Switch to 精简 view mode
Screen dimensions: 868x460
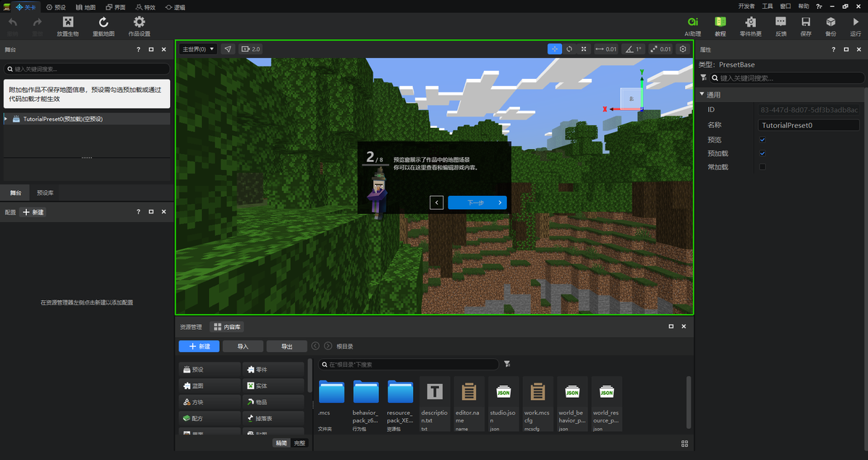click(x=281, y=443)
